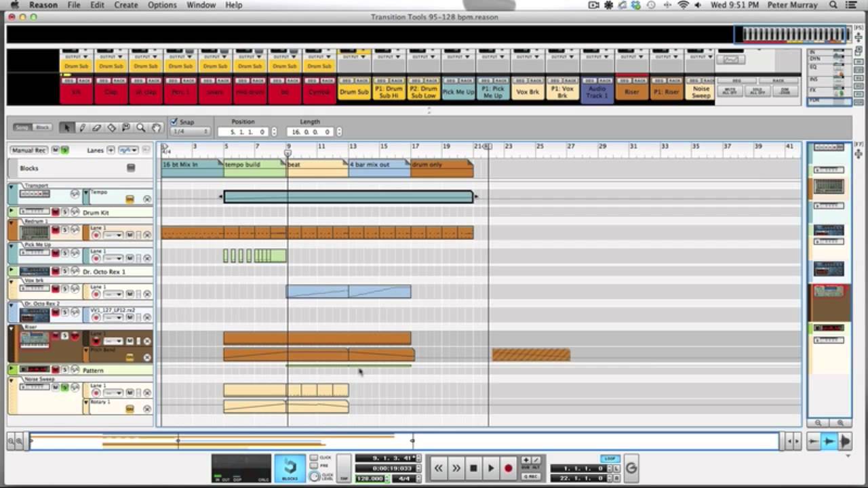Toggle the metronome Click button
This screenshot has width=868, height=488.
(x=313, y=458)
